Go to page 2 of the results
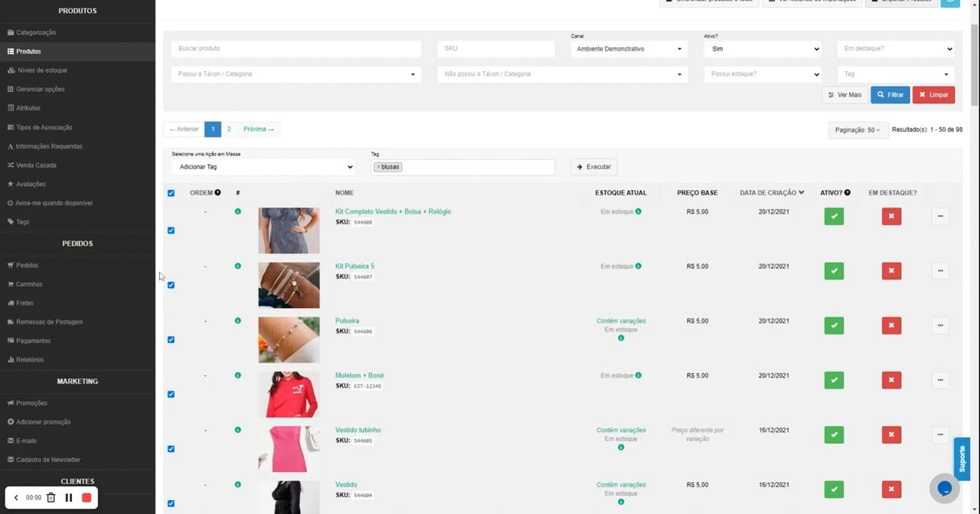Screen dimensions: 980x514 pyautogui.click(x=229, y=129)
